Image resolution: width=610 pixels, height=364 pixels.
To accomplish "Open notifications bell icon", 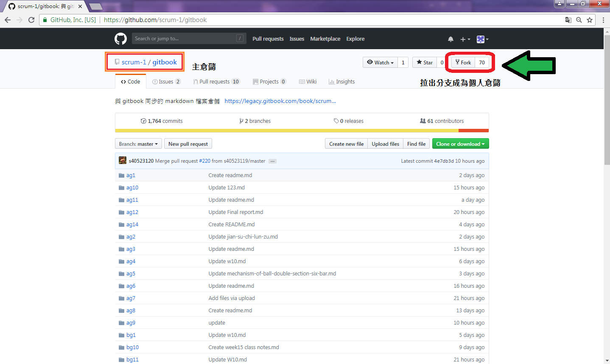I will click(x=451, y=39).
